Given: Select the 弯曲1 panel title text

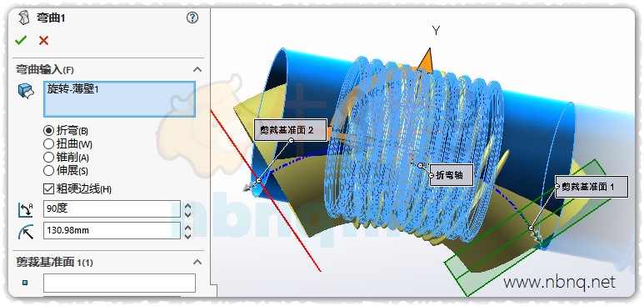Looking at the screenshot, I should [51, 18].
